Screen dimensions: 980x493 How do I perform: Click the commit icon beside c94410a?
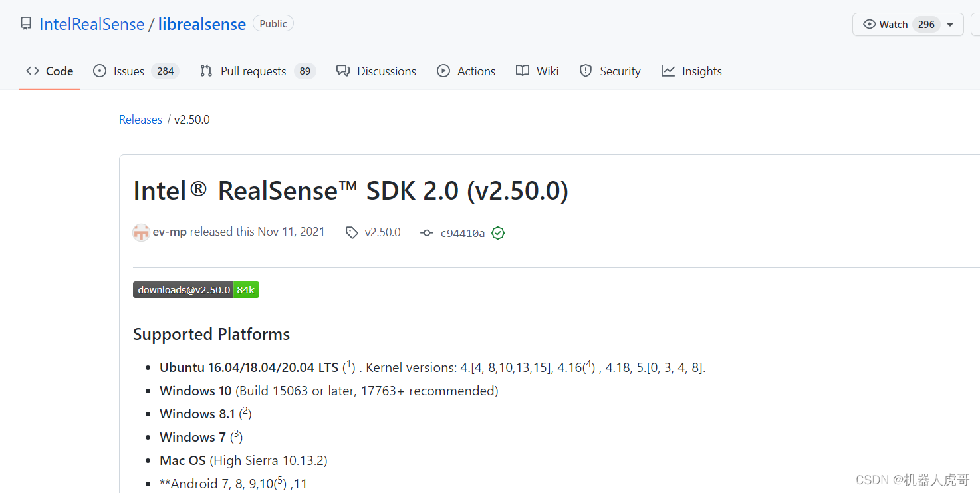427,233
